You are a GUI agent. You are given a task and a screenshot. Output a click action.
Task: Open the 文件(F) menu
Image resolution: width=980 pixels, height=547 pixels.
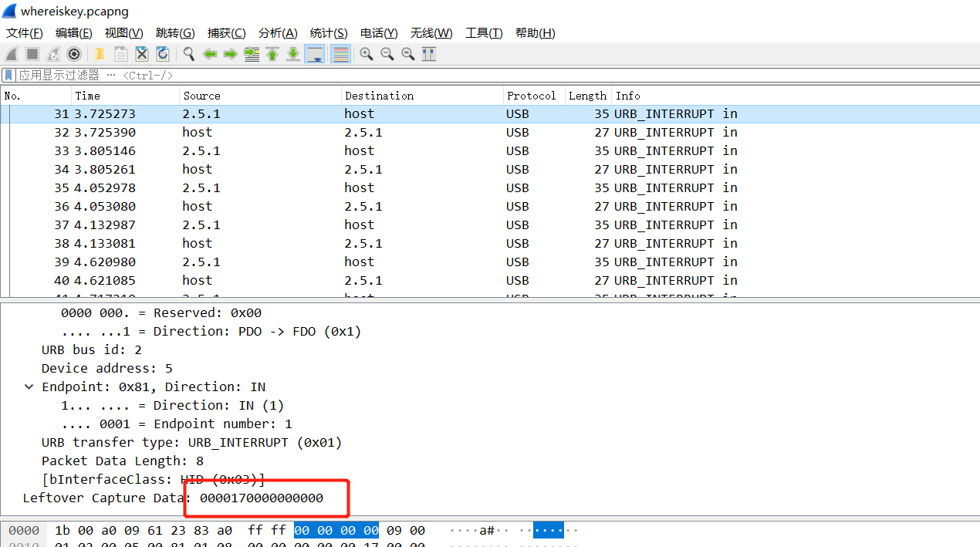point(25,33)
